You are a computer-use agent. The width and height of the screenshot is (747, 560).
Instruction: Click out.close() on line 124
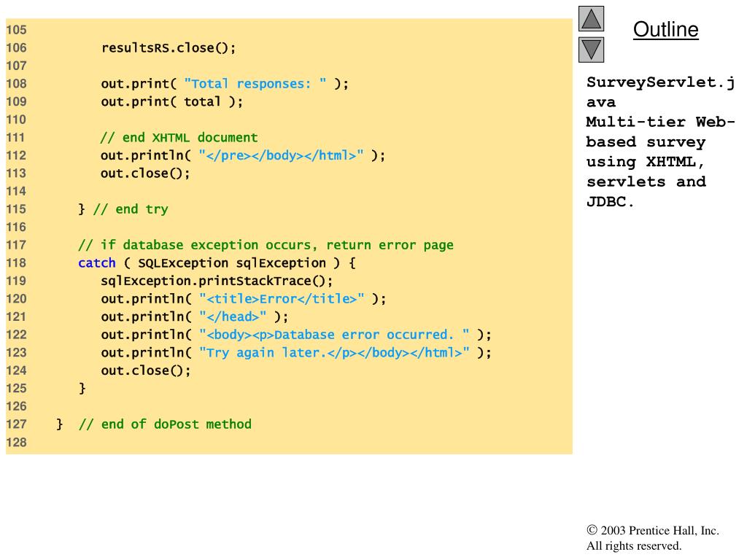[145, 370]
